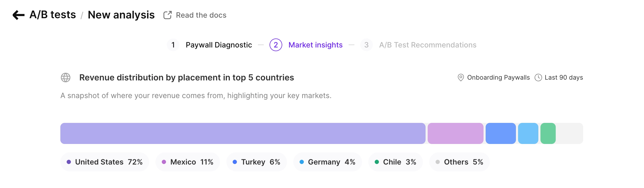
Task: Click the back arrow icon
Action: click(18, 15)
